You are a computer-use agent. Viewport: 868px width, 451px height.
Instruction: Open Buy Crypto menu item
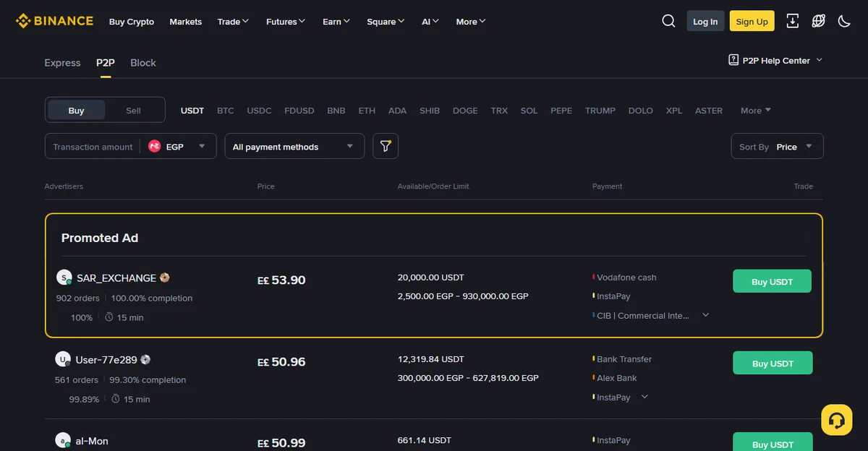[x=132, y=22]
